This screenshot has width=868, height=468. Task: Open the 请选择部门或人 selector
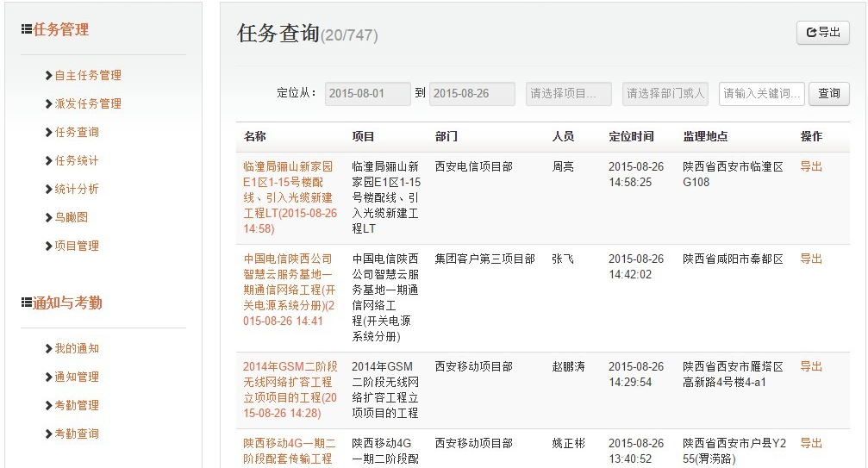click(x=665, y=94)
